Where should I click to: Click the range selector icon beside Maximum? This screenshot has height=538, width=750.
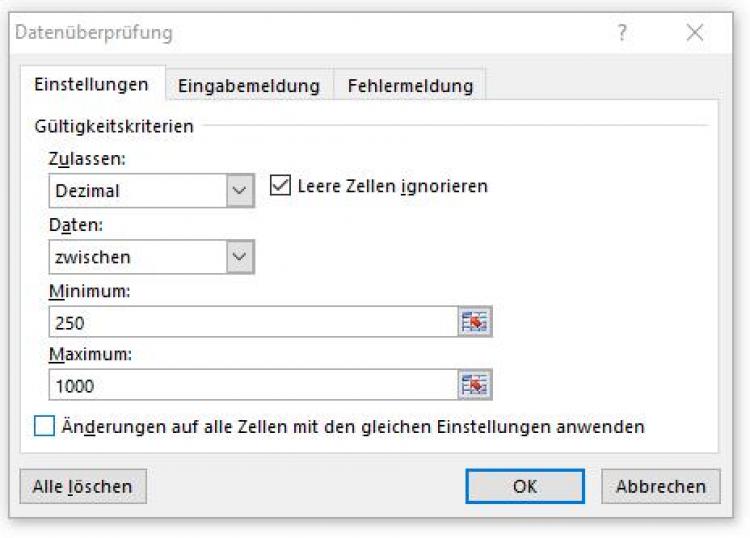pyautogui.click(x=476, y=385)
